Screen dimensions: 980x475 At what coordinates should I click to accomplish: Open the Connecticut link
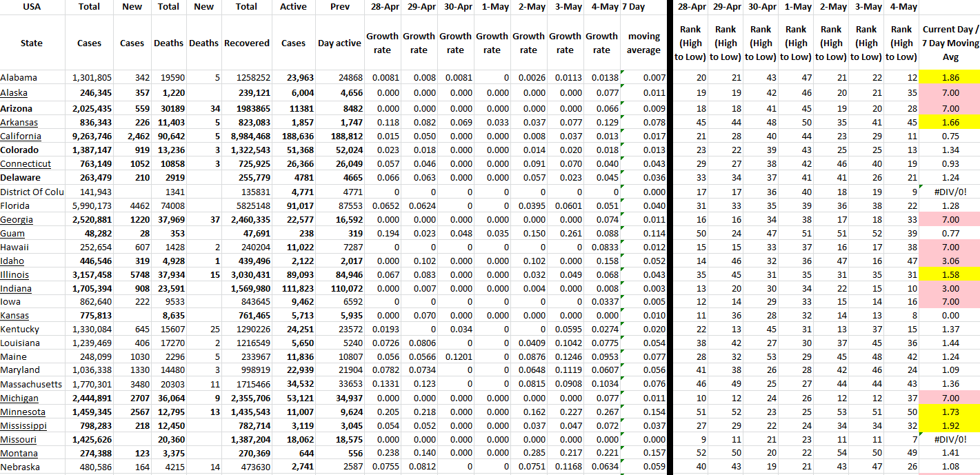click(26, 164)
